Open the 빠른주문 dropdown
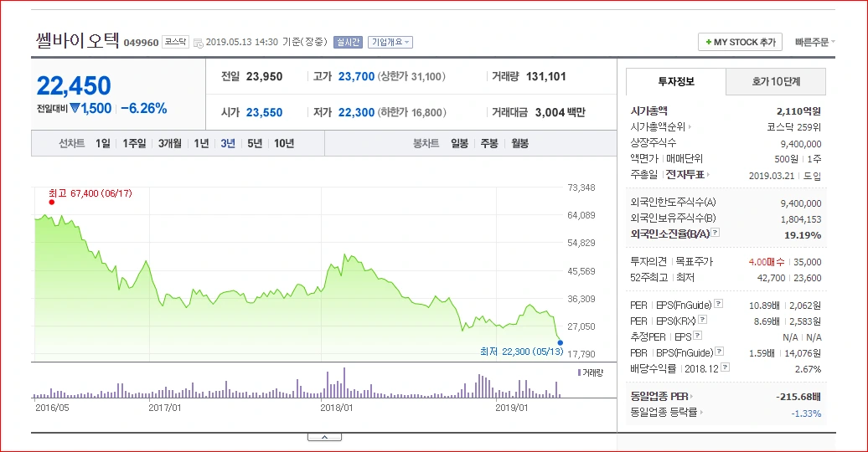Viewport: 868px width, 452px height. coord(815,42)
